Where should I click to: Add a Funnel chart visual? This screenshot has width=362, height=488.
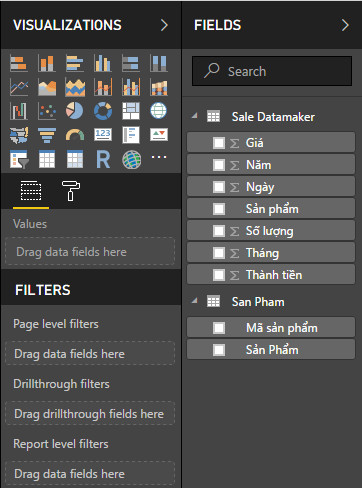[47, 135]
